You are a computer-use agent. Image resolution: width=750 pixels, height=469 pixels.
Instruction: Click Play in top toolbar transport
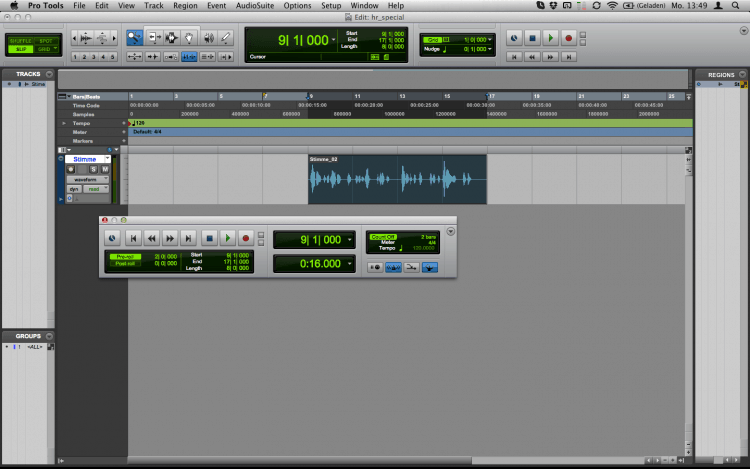tap(551, 38)
